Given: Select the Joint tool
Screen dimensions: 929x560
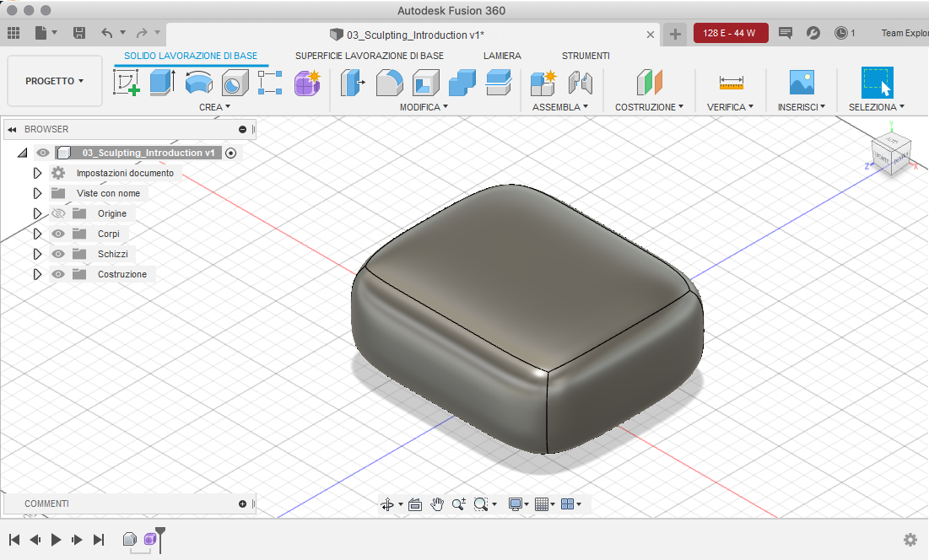Looking at the screenshot, I should click(x=580, y=83).
